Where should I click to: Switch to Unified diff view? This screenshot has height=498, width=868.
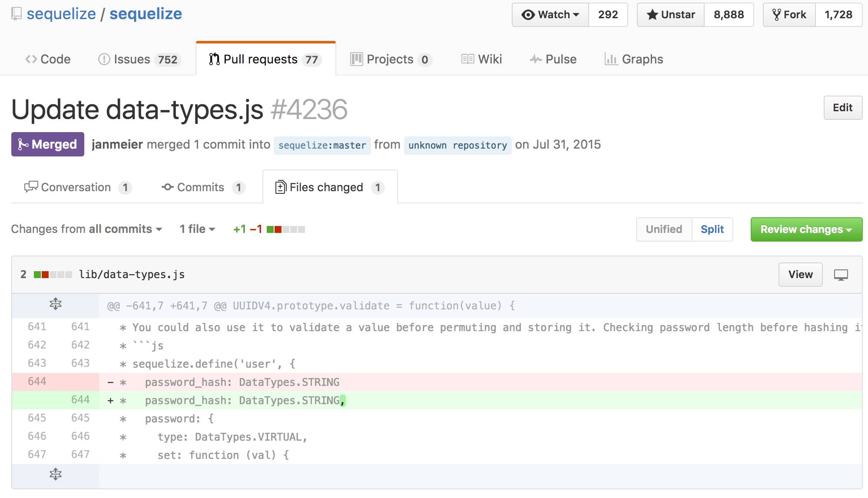tap(664, 229)
